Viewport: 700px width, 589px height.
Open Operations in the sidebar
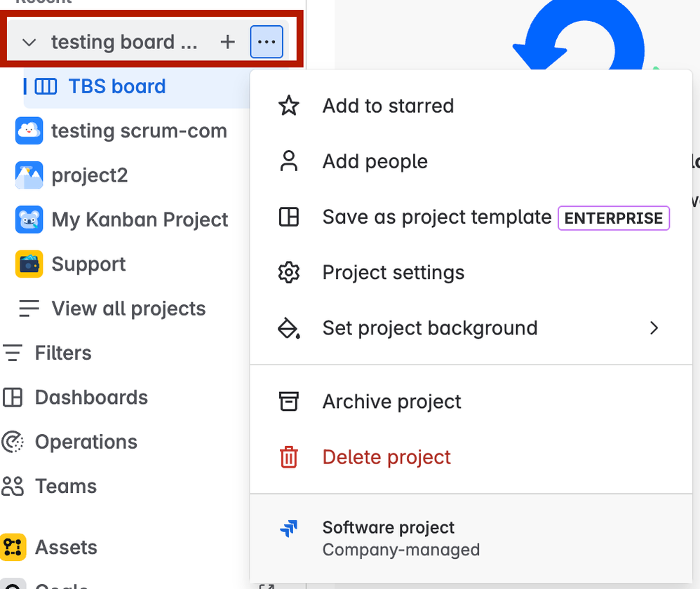pos(86,442)
